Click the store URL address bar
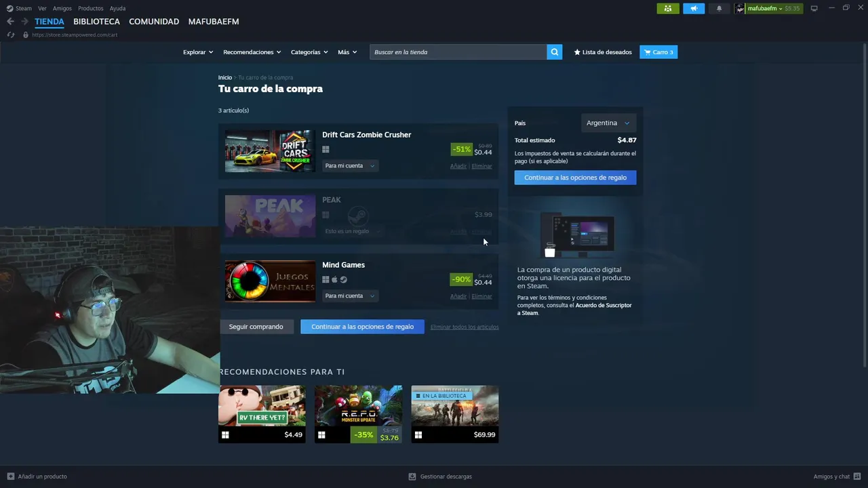This screenshot has width=868, height=488. click(x=75, y=35)
